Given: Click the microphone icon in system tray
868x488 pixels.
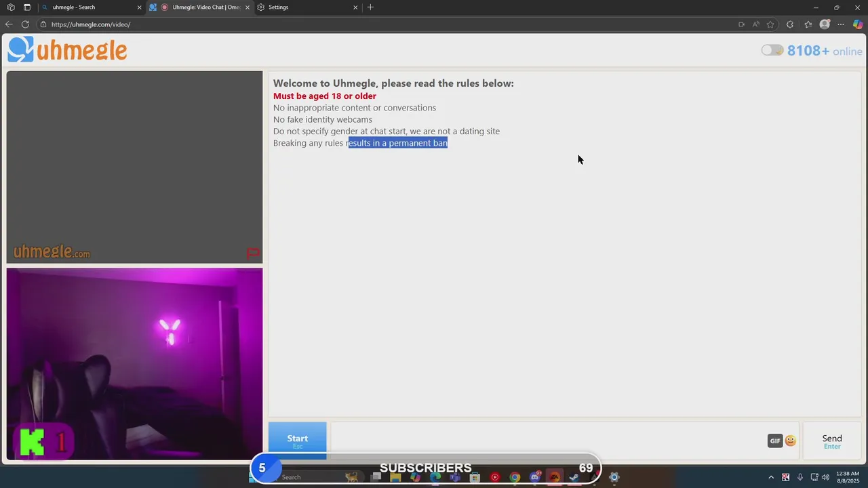Looking at the screenshot, I should click(x=800, y=477).
